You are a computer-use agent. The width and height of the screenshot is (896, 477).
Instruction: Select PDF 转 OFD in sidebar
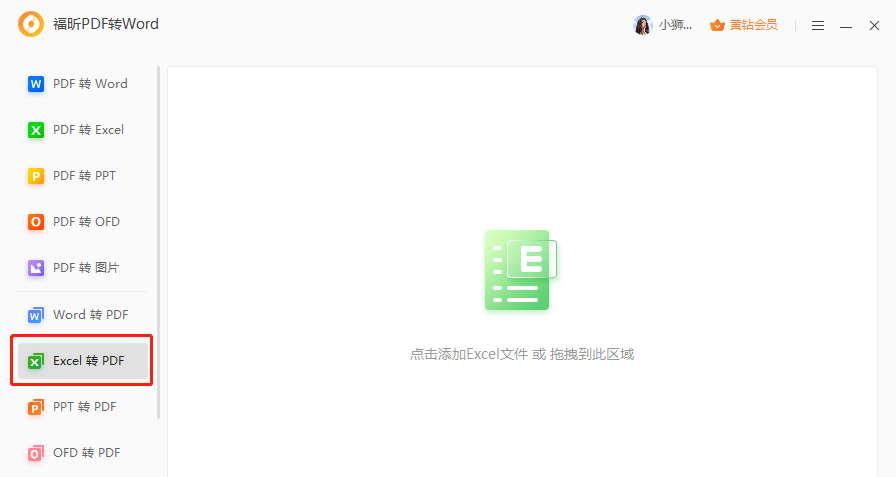coord(83,222)
